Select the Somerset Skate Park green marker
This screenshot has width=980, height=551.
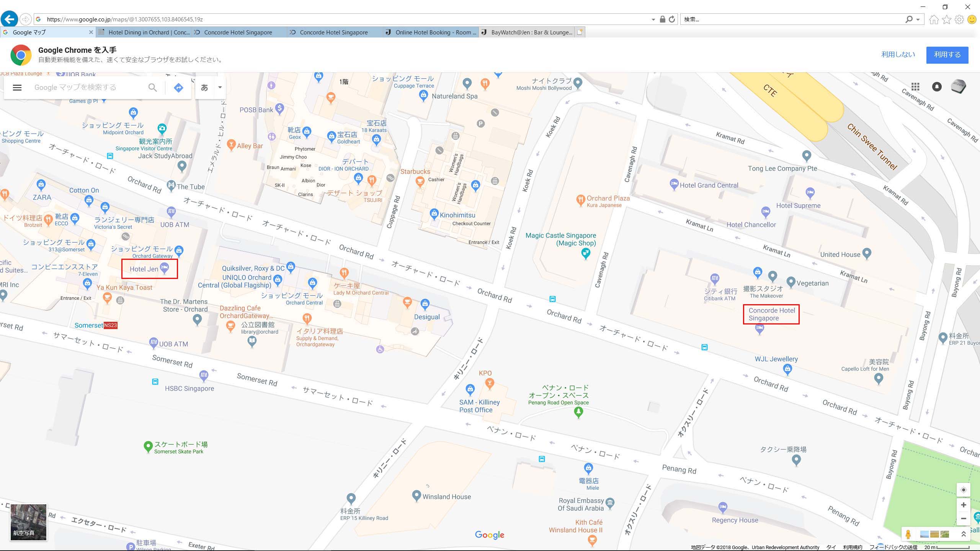click(x=148, y=447)
